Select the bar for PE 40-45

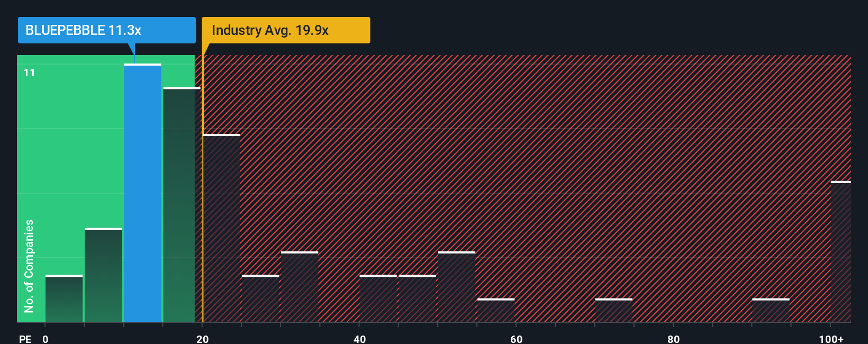[378, 298]
